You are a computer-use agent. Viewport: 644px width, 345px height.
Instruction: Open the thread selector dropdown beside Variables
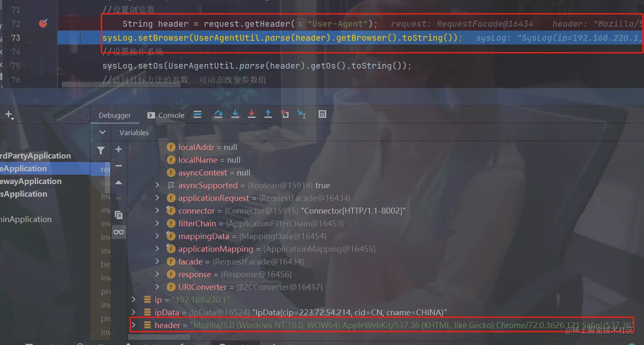coord(102,132)
